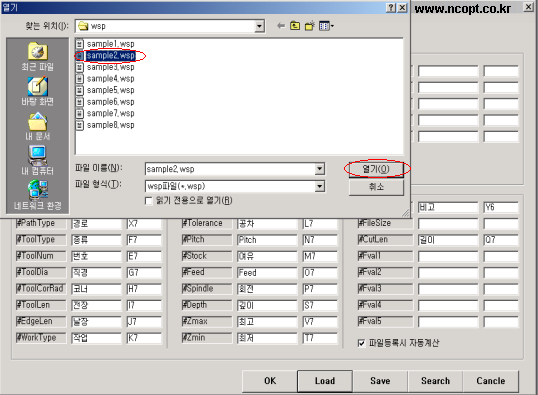This screenshot has width=538, height=395.
Task: Close the Open (열기) dialog
Action: (402, 8)
